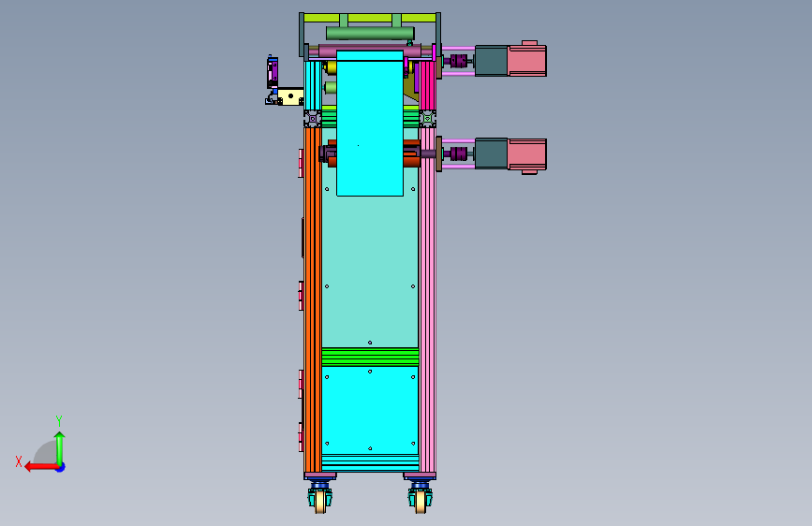Click the red X axis arrow of the triad
The height and width of the screenshot is (526, 812).
click(x=40, y=467)
